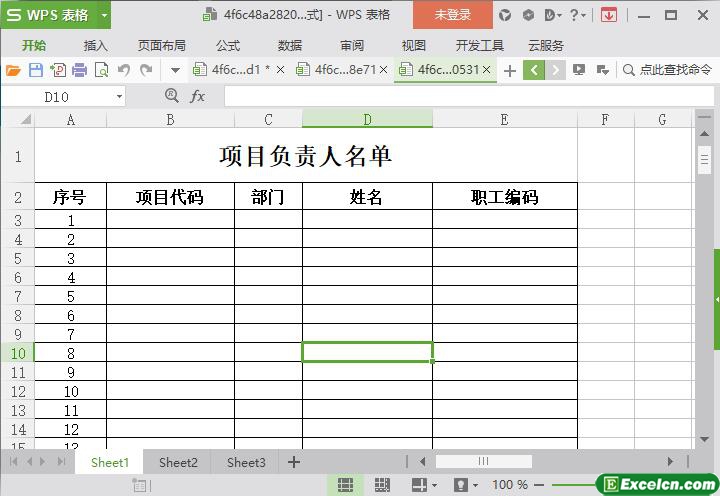This screenshot has width=720, height=496.
Task: Click the Save floppy disk icon
Action: pyautogui.click(x=36, y=70)
